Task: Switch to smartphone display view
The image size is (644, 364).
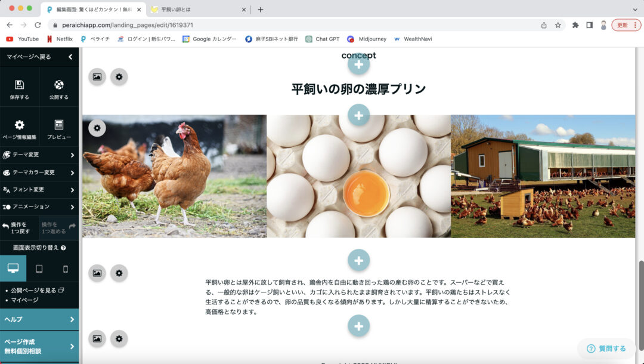Action: (66, 269)
